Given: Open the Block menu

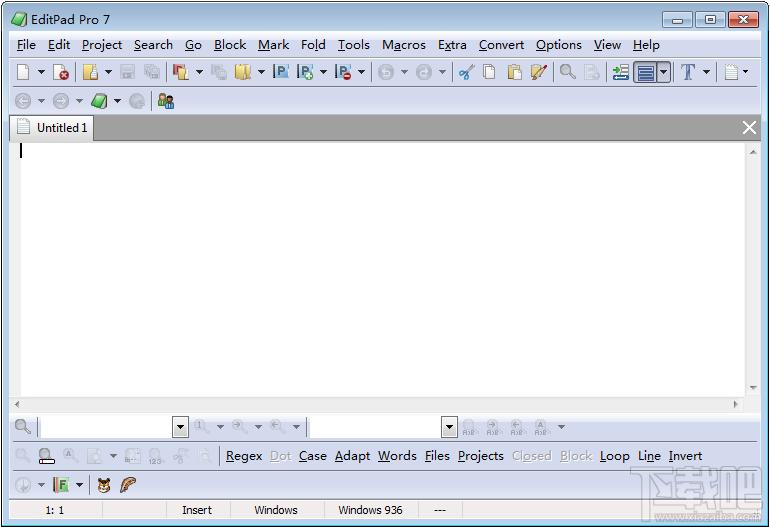Looking at the screenshot, I should [230, 45].
